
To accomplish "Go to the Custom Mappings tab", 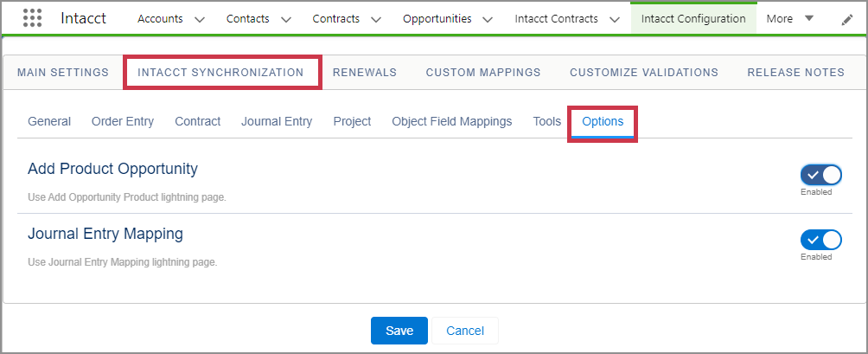I will pos(483,72).
